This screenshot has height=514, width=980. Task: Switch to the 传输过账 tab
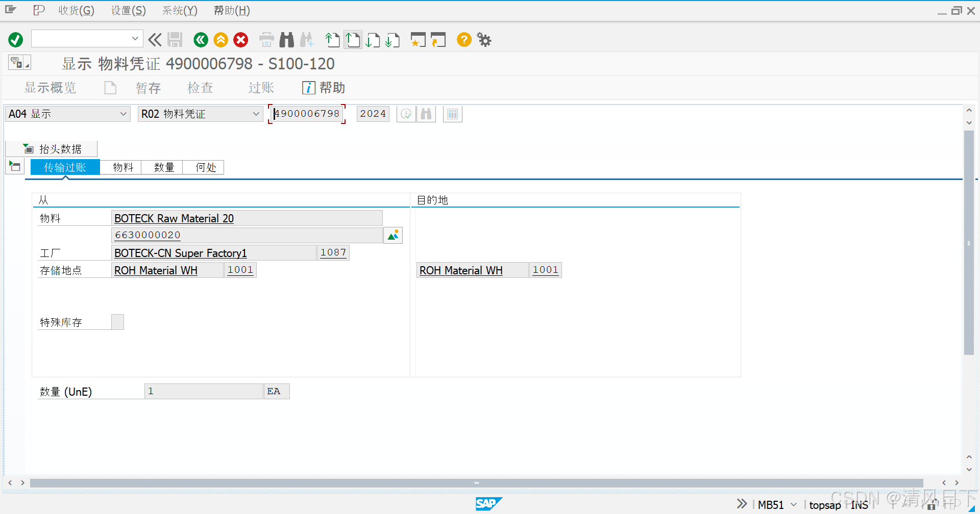pos(65,167)
